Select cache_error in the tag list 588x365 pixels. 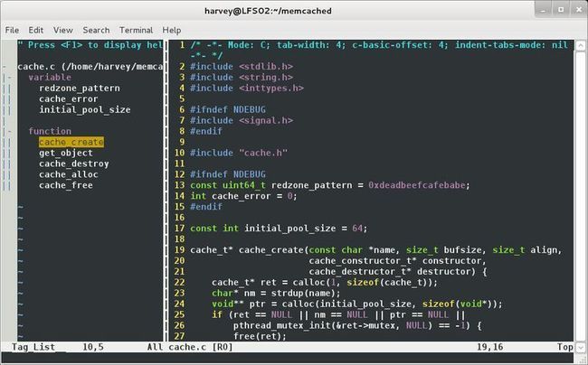[68, 98]
